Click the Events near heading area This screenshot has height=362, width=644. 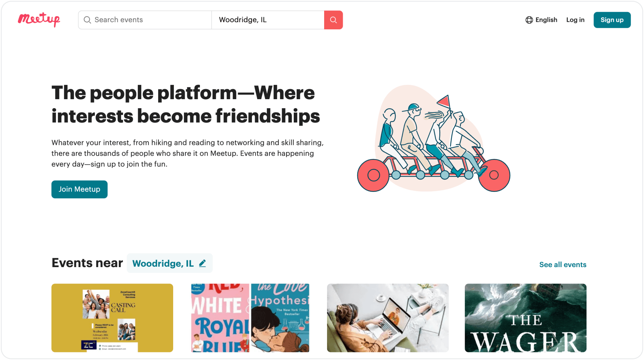click(x=87, y=262)
